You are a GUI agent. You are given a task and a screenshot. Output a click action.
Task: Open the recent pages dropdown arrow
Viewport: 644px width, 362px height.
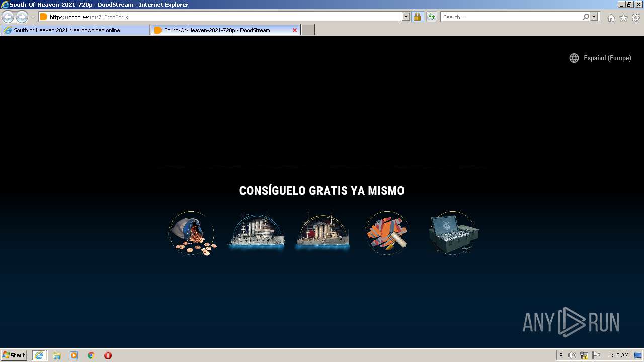click(x=33, y=17)
